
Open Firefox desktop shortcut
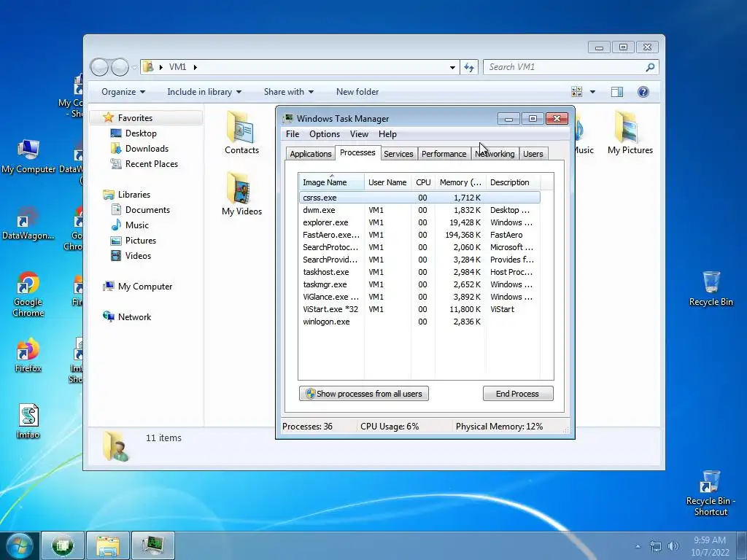coord(28,355)
